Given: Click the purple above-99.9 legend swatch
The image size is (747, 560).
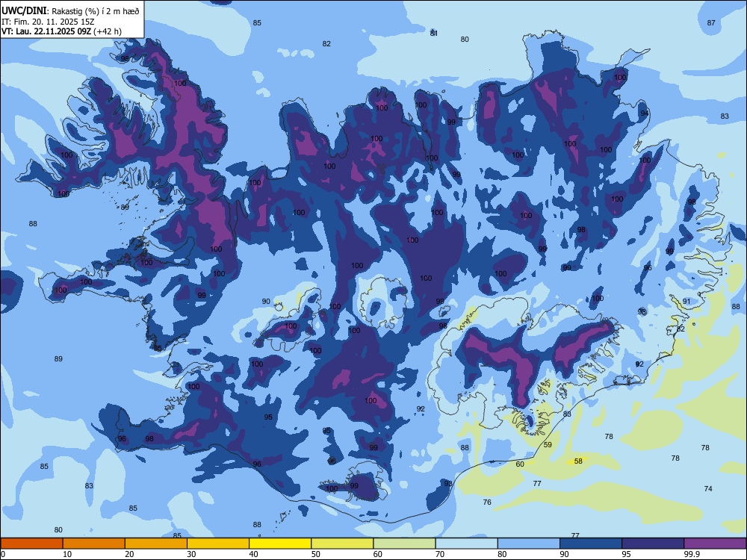Looking at the screenshot, I should (715, 544).
